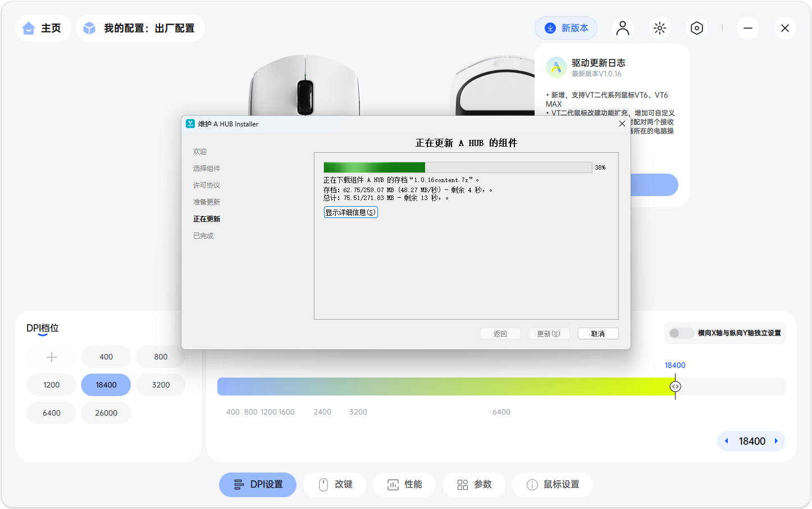Click 显示详细信息 to show details
The width and height of the screenshot is (812, 509).
click(x=350, y=212)
